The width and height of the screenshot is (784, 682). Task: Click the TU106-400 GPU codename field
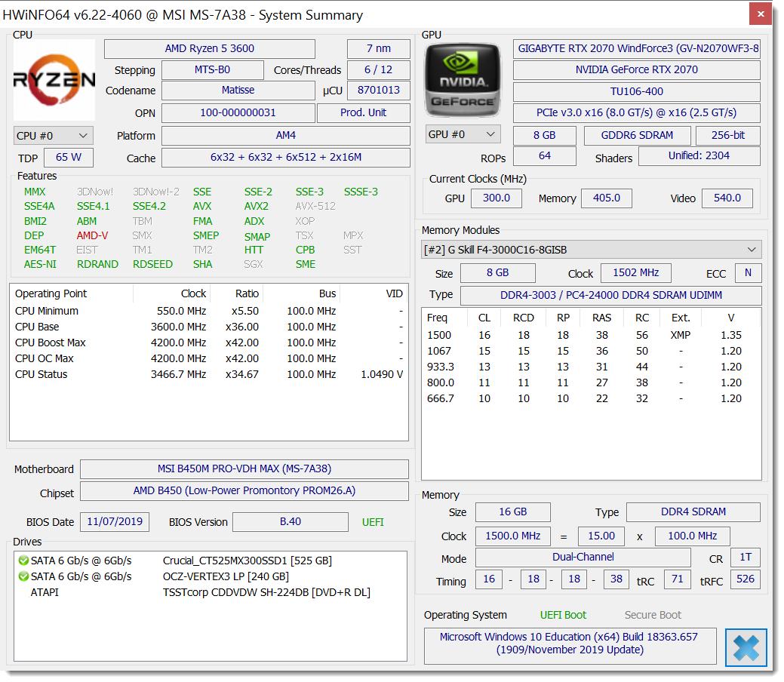pyautogui.click(x=637, y=92)
